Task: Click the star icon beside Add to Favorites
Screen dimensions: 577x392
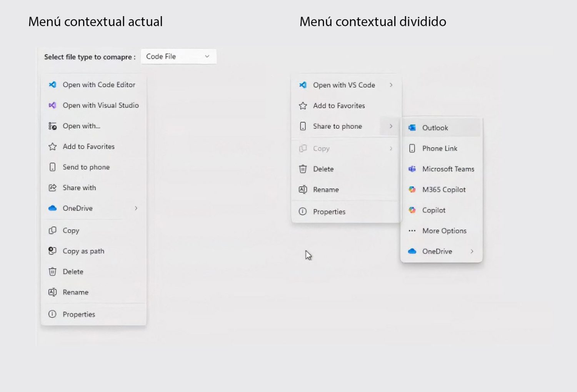Action: [x=303, y=106]
